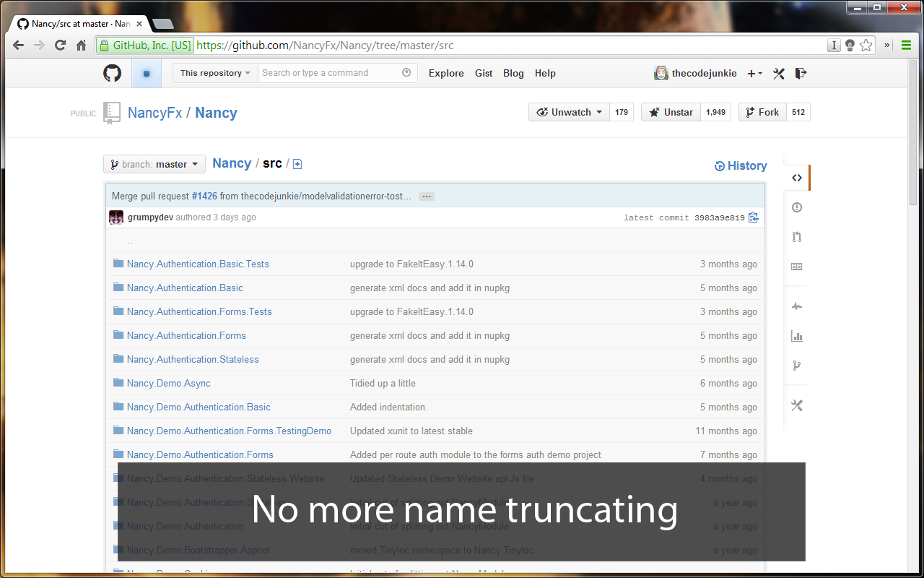Open folder Nancy.Authentication.Forms.Tests
Screen dimensions: 924x578
pyautogui.click(x=199, y=311)
